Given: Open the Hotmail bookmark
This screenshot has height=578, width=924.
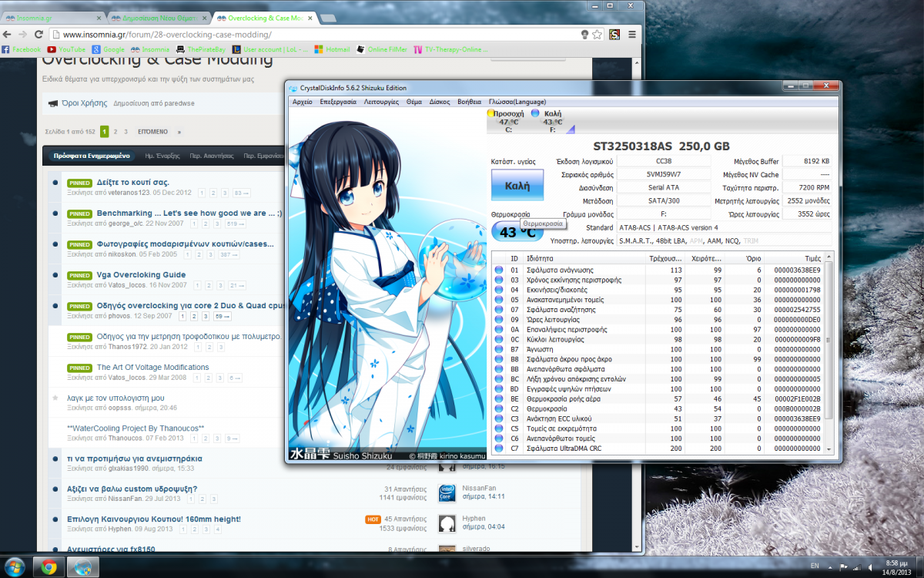Looking at the screenshot, I should [x=332, y=49].
